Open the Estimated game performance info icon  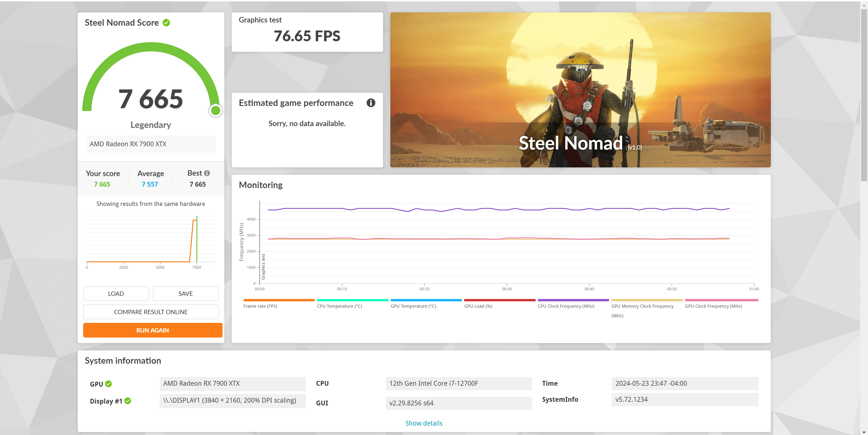click(x=371, y=103)
